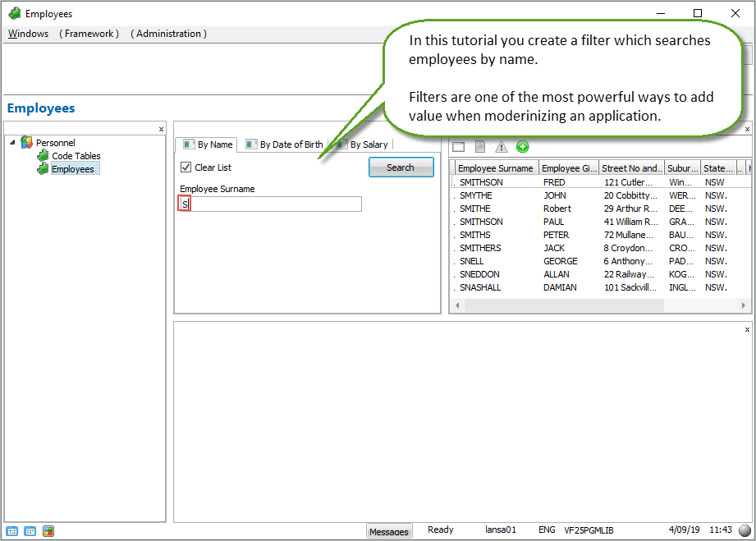Sort by Subur... column header
The height and width of the screenshot is (541, 756).
(682, 167)
